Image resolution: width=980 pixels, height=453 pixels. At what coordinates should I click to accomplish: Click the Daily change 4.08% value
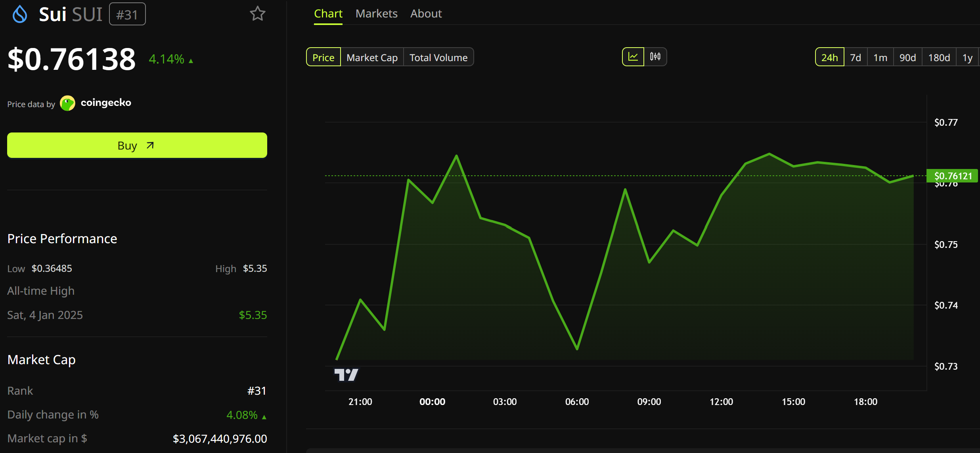(x=246, y=415)
